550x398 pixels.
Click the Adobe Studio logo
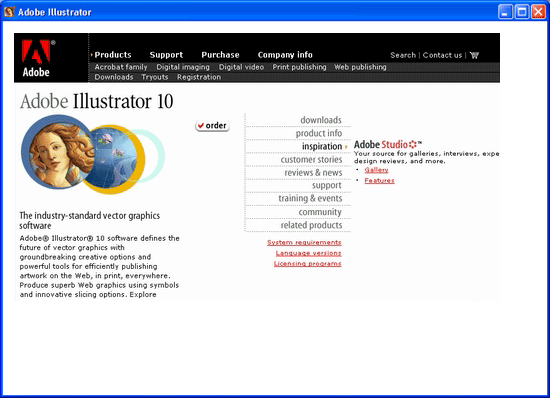(387, 144)
